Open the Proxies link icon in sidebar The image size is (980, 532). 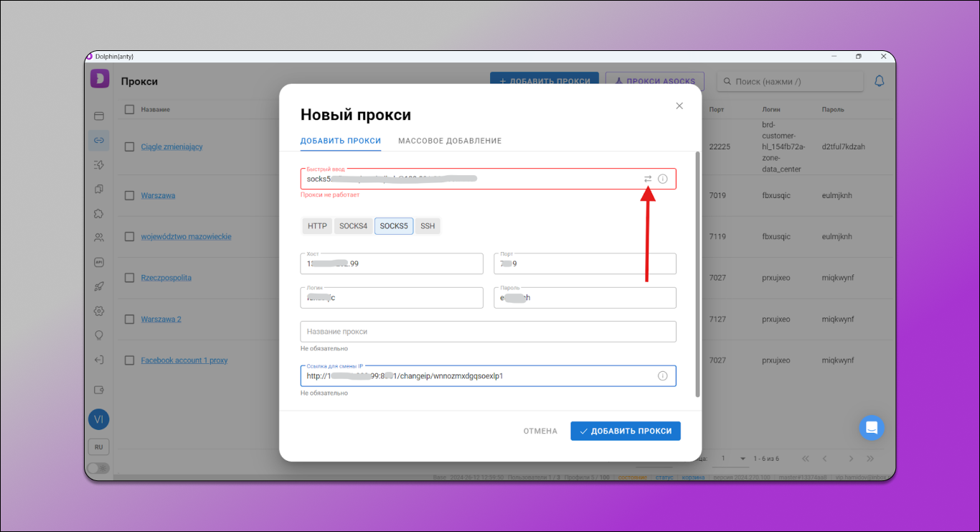click(99, 140)
